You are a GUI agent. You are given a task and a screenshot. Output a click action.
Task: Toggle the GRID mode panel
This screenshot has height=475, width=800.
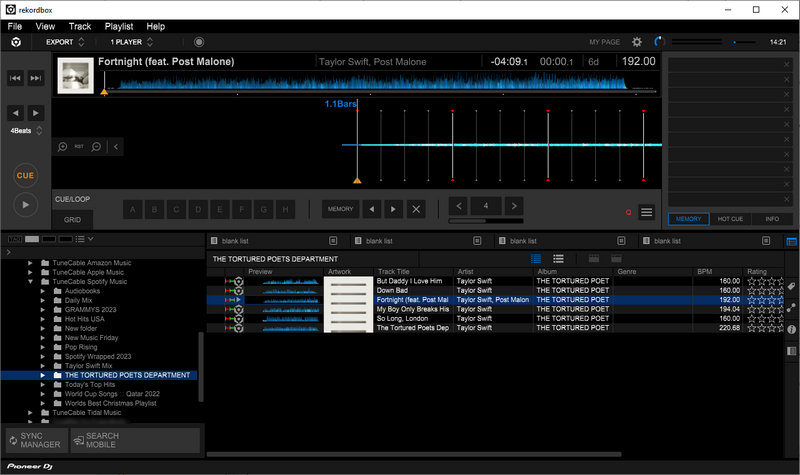73,219
